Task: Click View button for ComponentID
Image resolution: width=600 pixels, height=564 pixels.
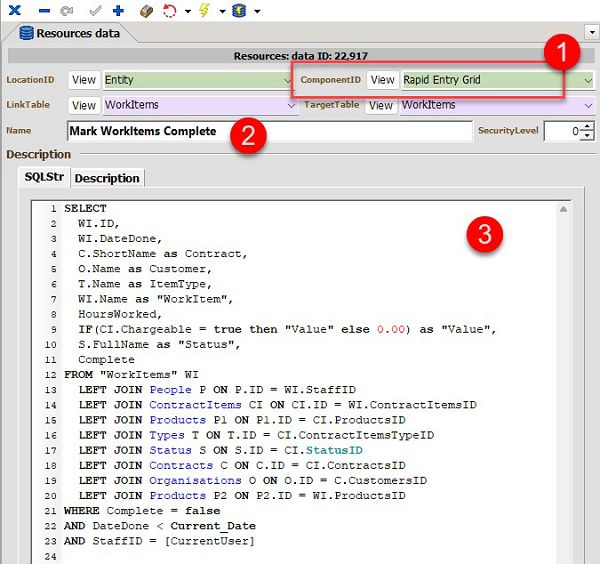Action: click(383, 80)
